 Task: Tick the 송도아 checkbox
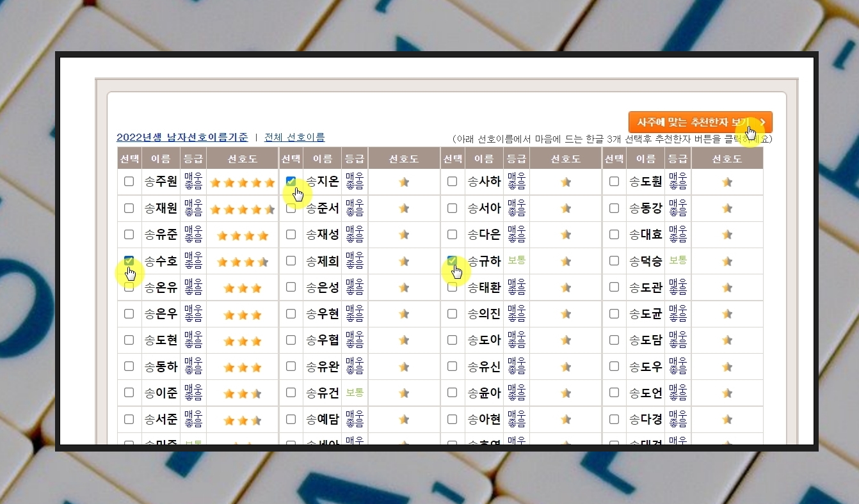(453, 340)
